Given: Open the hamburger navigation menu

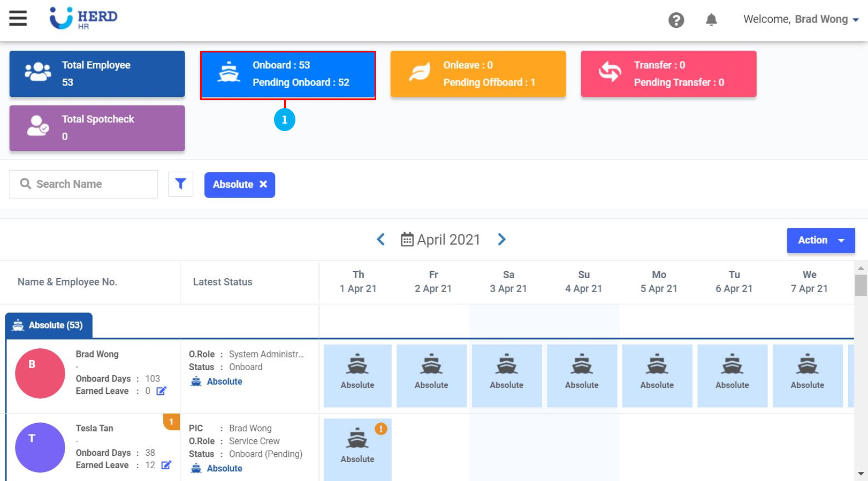Looking at the screenshot, I should coord(18,18).
